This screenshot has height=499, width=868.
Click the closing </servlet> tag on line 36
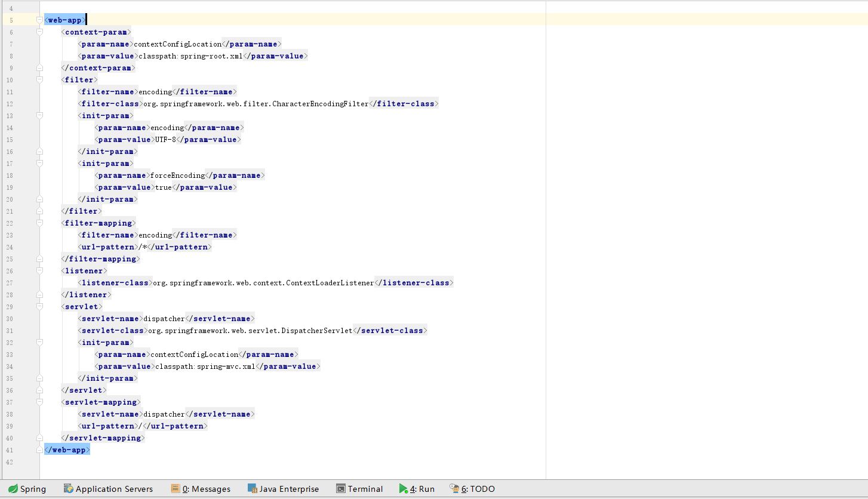[84, 390]
